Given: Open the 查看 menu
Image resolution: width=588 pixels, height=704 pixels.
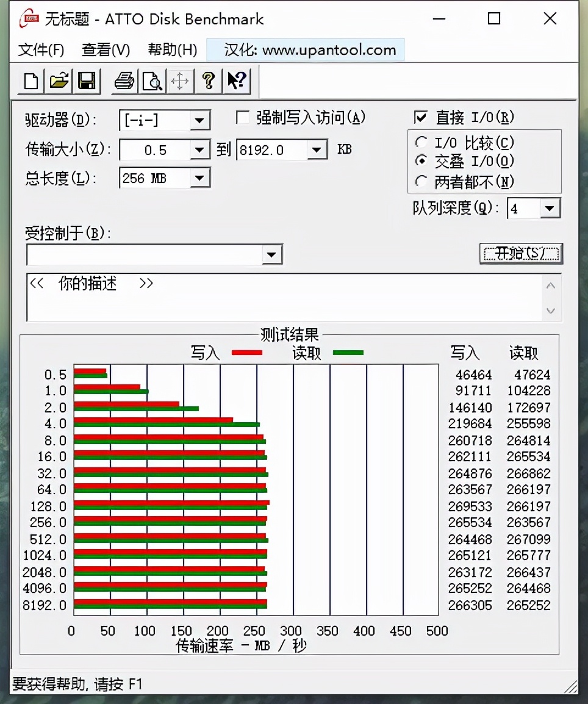Looking at the screenshot, I should 105,50.
